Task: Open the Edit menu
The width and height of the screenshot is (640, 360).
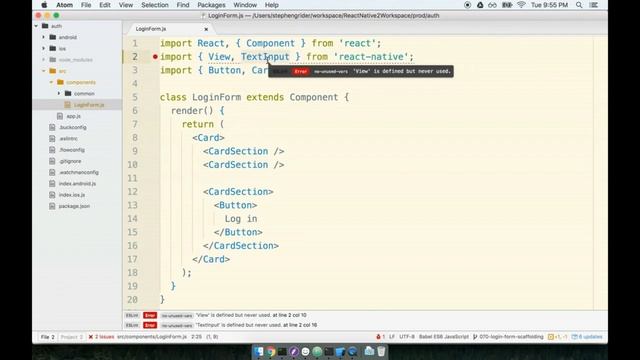Action: coord(105,5)
